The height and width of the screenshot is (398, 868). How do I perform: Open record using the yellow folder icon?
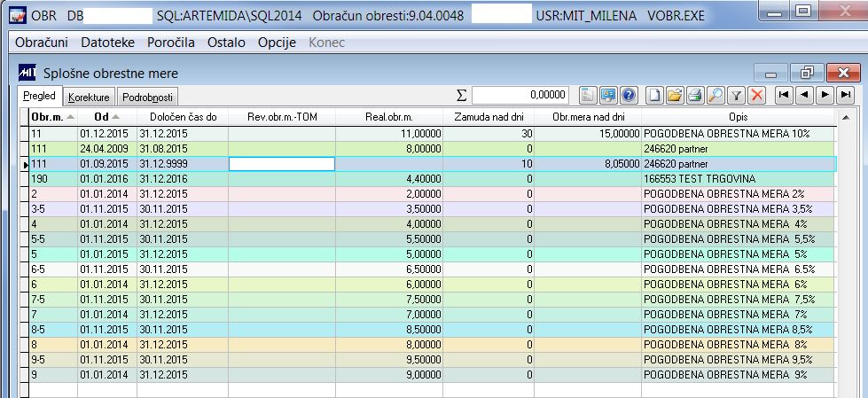click(675, 96)
